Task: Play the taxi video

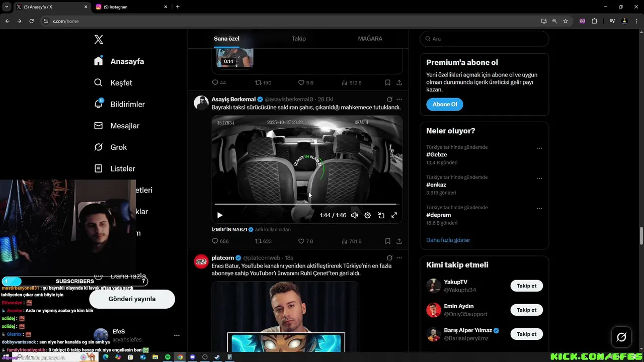Action: [x=220, y=215]
